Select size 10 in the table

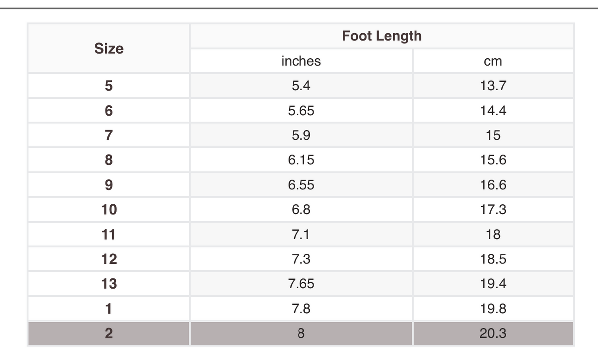(109, 210)
